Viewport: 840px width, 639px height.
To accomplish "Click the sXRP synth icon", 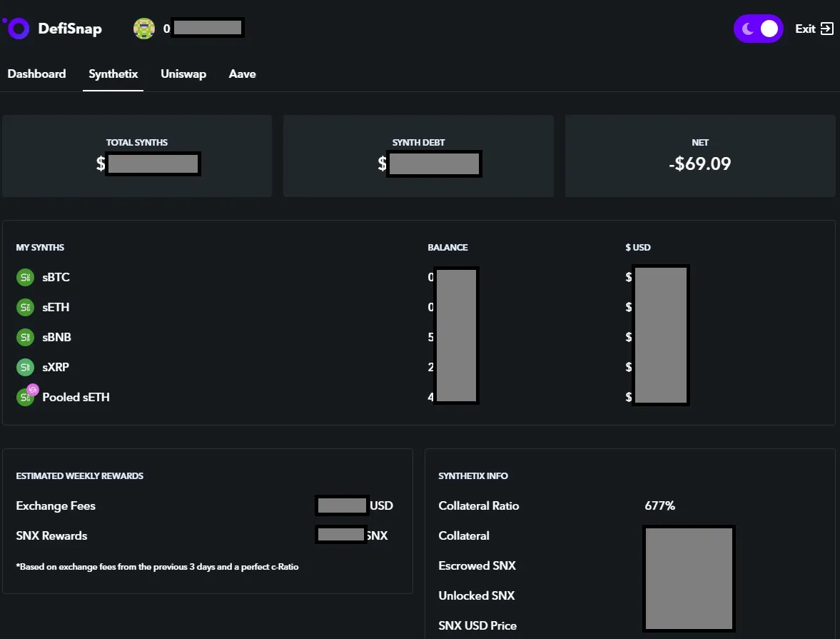I will (x=25, y=367).
